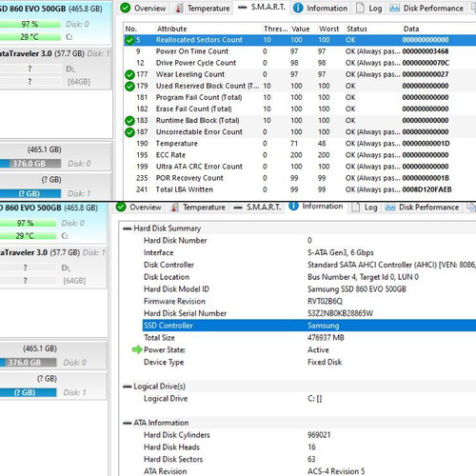
Task: Click data value 0008D120FAEB
Action: pyautogui.click(x=426, y=189)
